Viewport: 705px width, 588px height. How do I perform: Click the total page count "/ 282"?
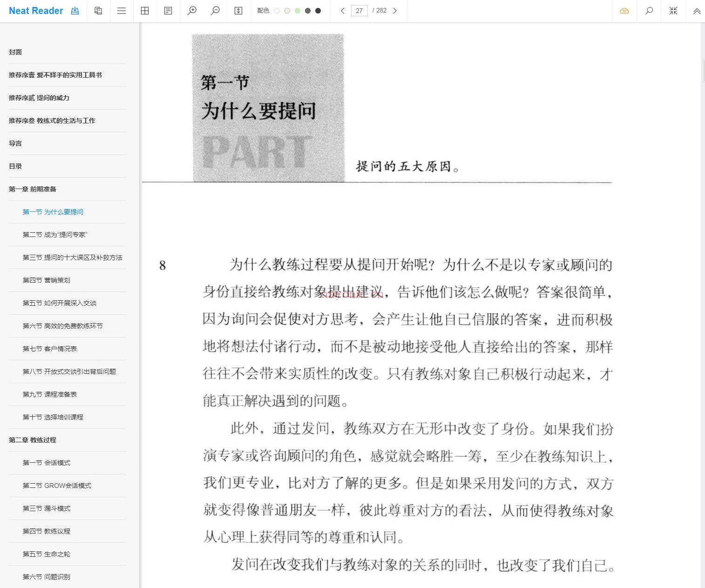click(380, 11)
